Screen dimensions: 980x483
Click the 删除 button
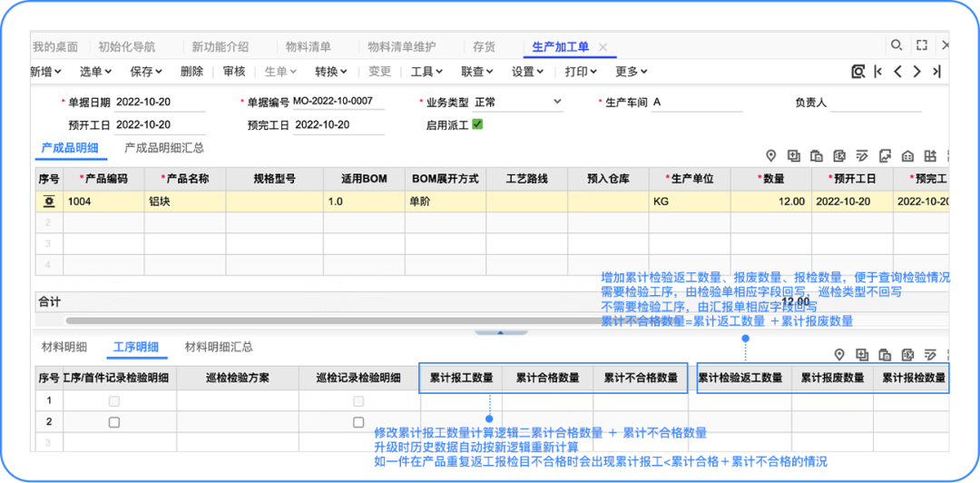(191, 72)
